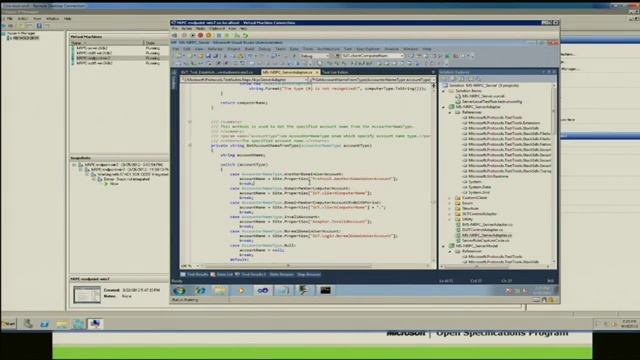
Task: Click the Save icon in Visual Studio toolbar
Action: point(209,56)
